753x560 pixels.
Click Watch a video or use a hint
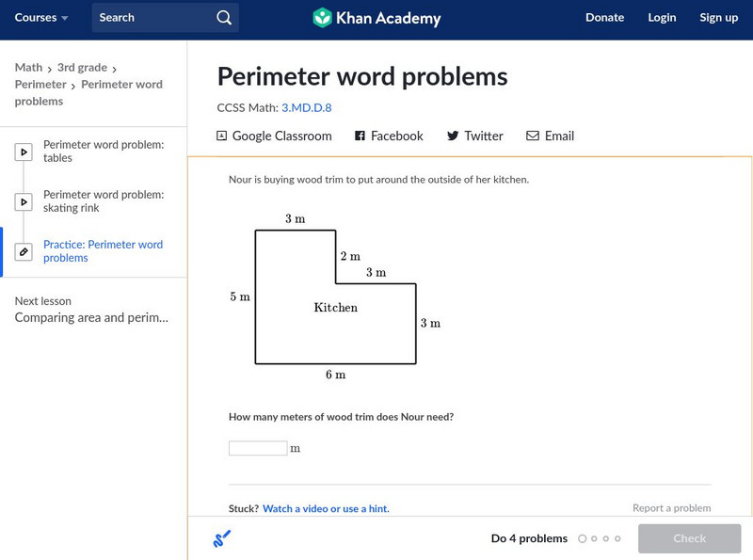326,509
